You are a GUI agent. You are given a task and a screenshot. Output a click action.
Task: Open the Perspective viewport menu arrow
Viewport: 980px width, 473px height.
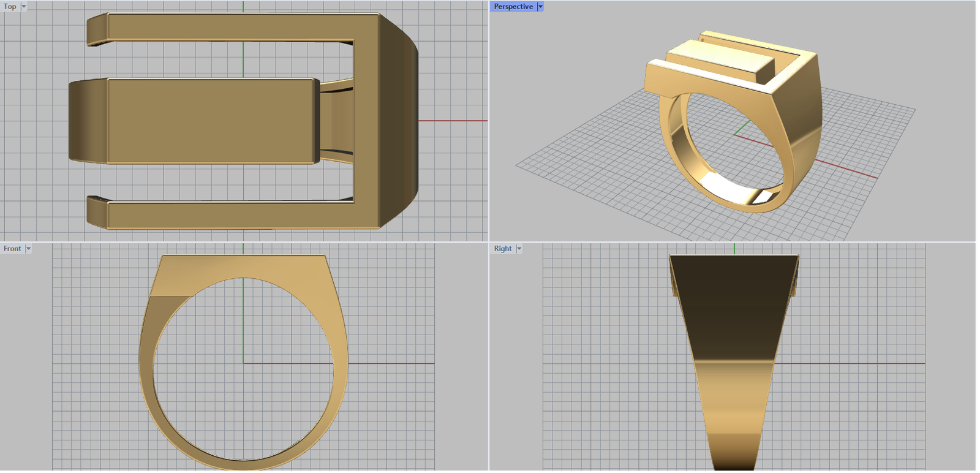[540, 7]
